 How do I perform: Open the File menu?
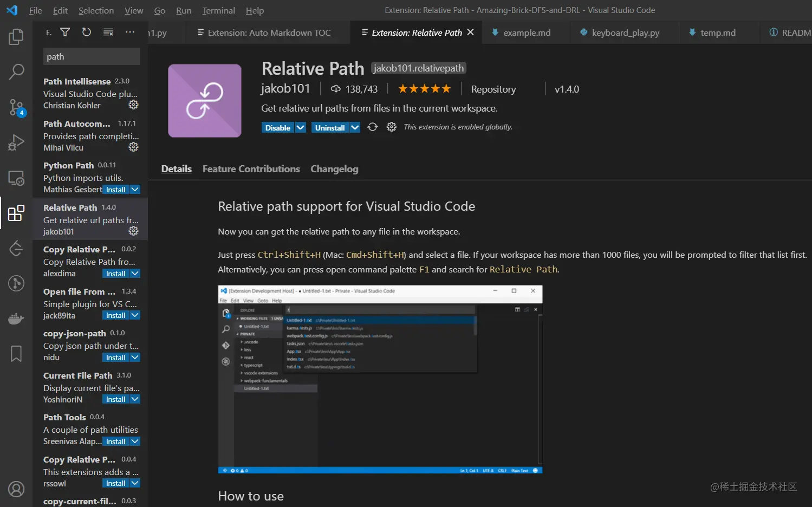tap(35, 10)
